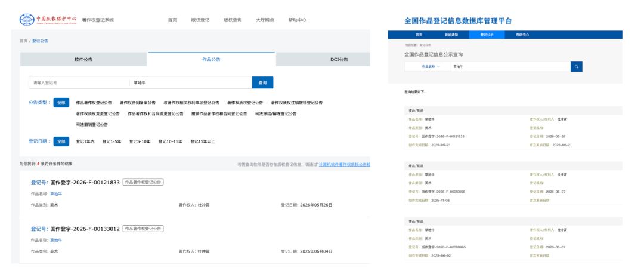Viewport: 644px width, 274px height.
Task: Click registration date 2026年06月04日
Action: point(316,251)
